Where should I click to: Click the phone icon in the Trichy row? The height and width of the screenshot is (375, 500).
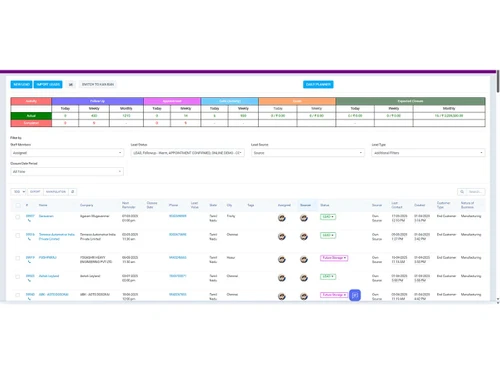29,221
